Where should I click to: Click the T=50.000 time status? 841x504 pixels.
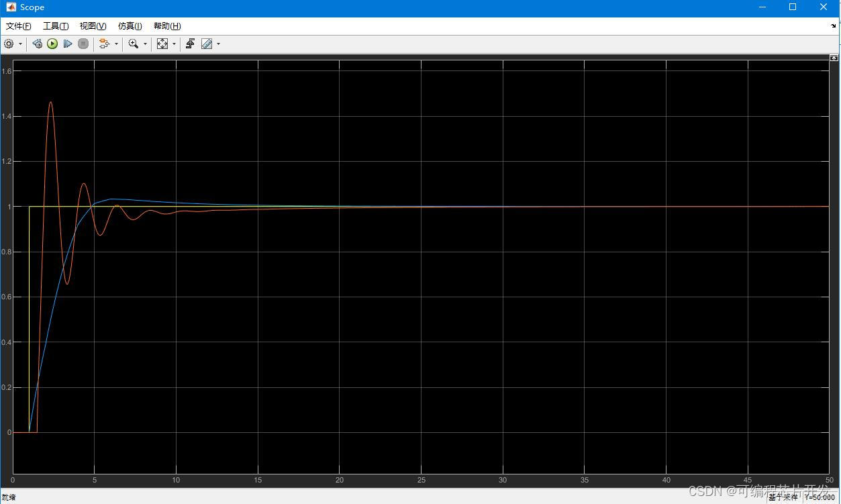pos(820,497)
